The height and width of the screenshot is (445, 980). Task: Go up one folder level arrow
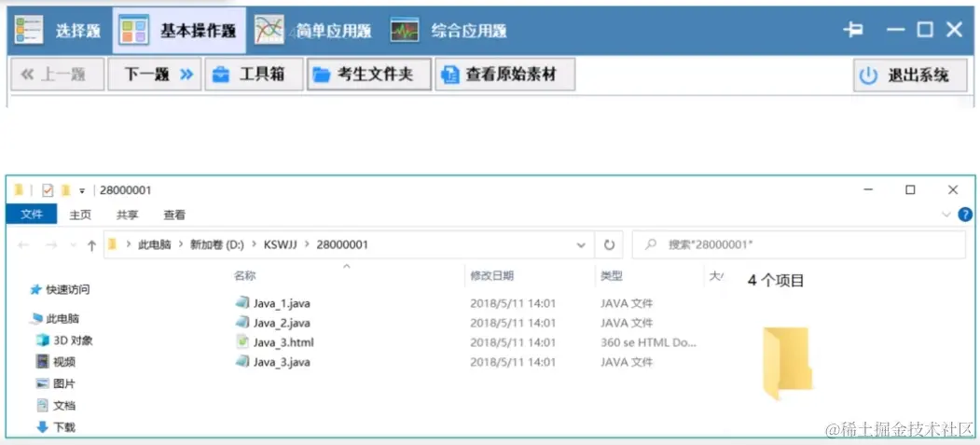click(91, 245)
